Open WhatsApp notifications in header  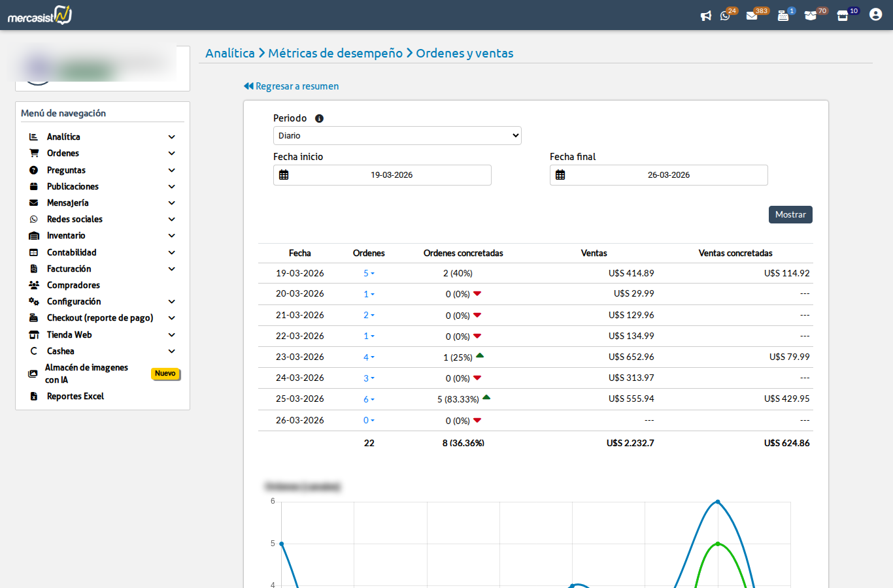point(725,16)
